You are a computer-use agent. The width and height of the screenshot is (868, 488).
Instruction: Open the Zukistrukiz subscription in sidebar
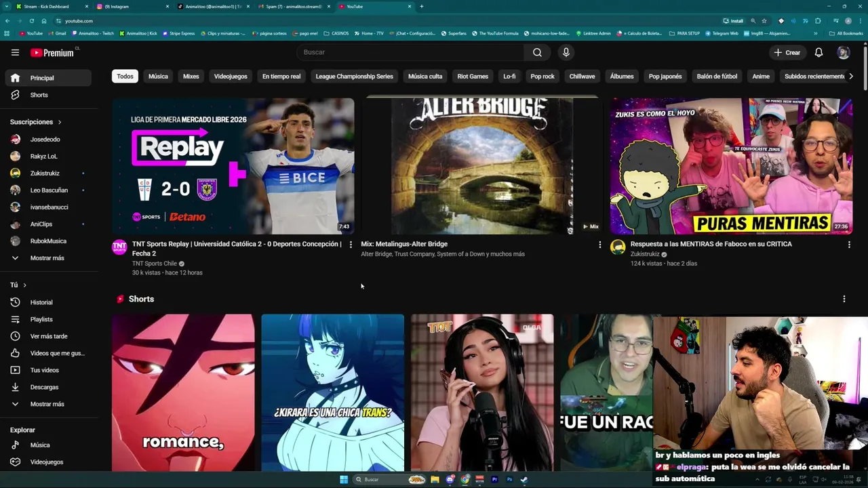coord(48,173)
